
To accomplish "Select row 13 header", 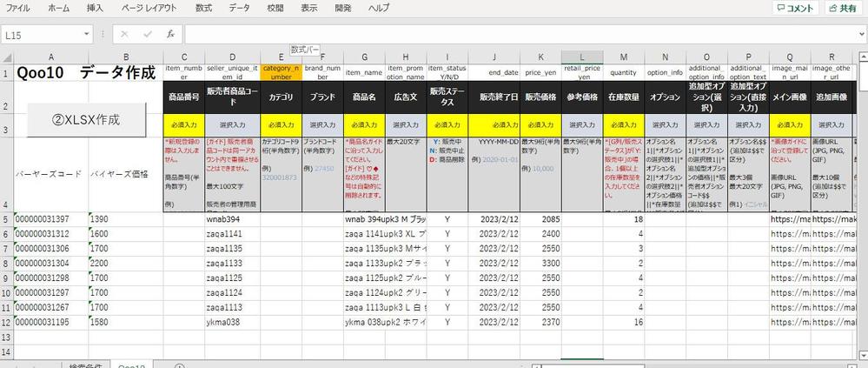I will pos(7,337).
